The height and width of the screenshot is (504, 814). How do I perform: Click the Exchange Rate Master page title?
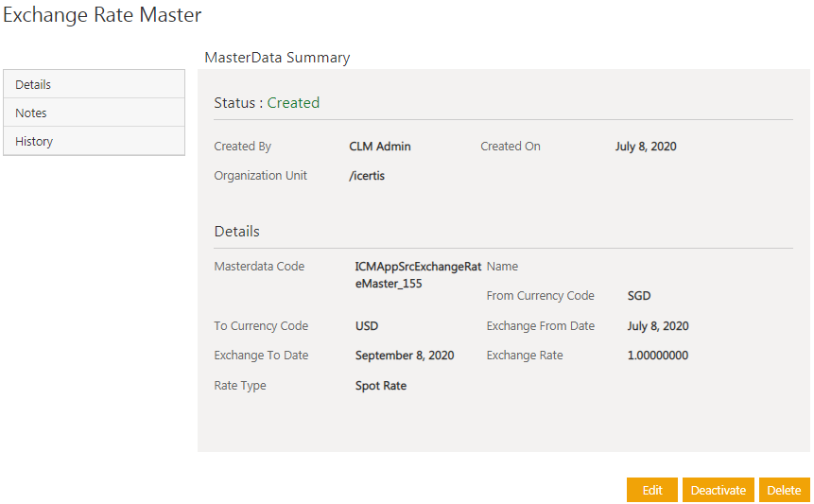click(x=102, y=15)
